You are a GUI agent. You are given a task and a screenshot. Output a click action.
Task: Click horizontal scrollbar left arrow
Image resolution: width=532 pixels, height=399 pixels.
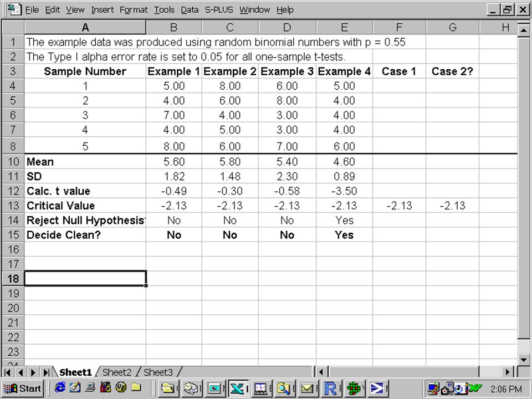point(321,372)
